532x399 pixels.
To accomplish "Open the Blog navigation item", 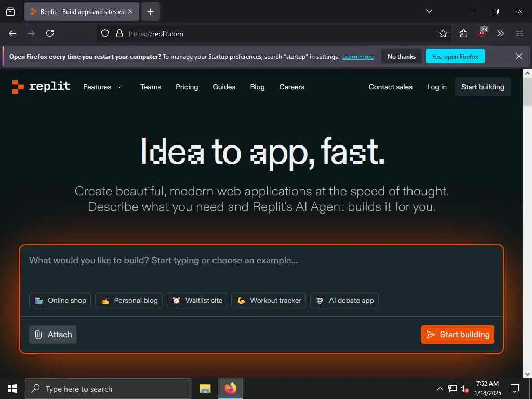I will tap(257, 87).
